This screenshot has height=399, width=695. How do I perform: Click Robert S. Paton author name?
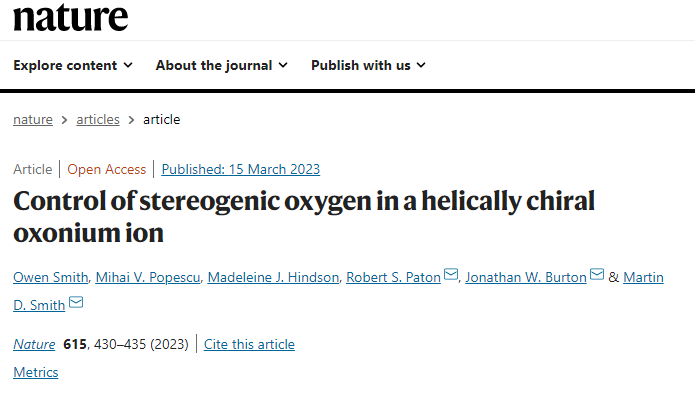(x=393, y=278)
